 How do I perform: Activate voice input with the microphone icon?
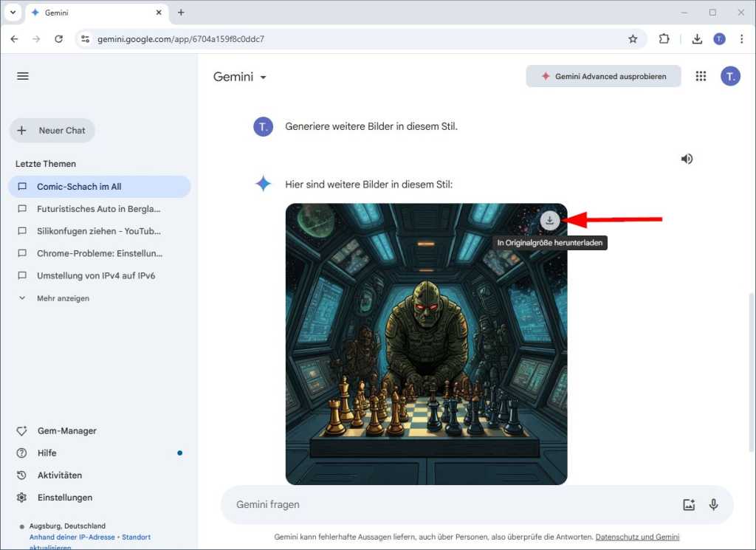[x=713, y=504]
